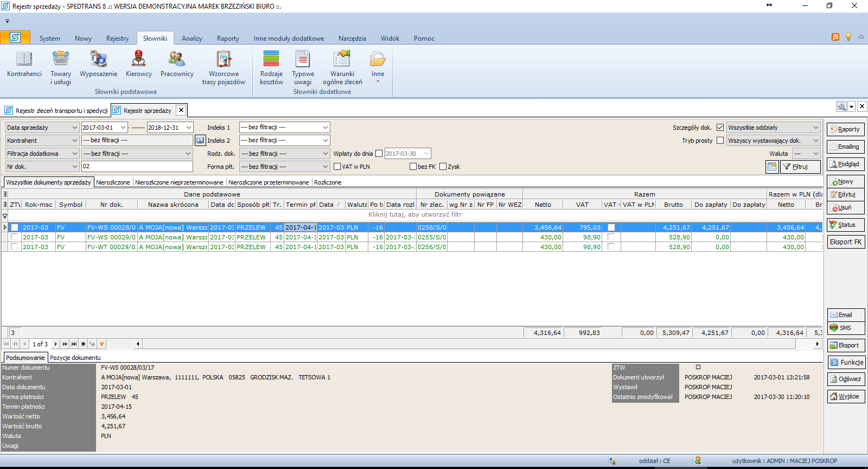The image size is (868, 469).
Task: Show Nierozliczone przeterminowane documents tab
Action: [x=269, y=182]
